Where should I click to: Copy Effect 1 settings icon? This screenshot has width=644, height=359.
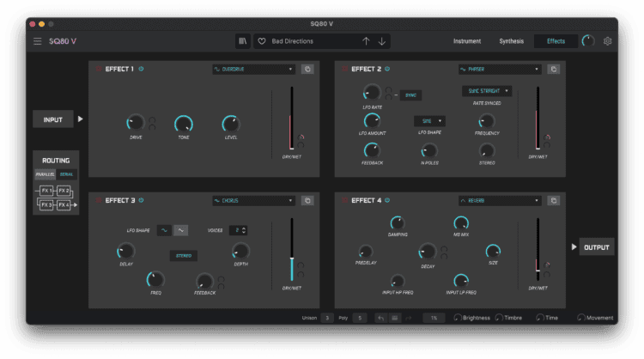(307, 69)
